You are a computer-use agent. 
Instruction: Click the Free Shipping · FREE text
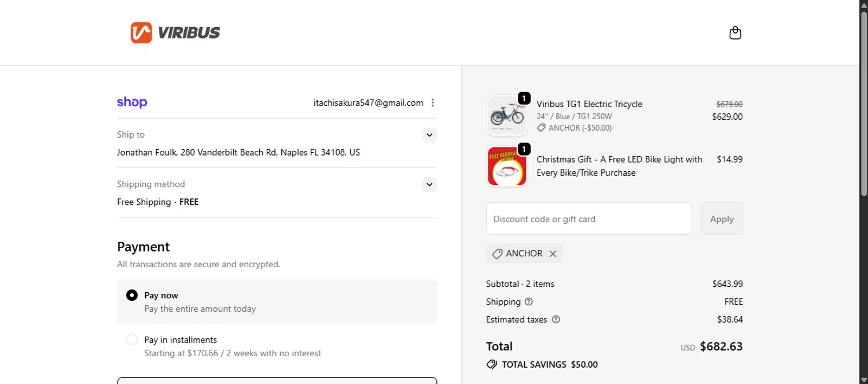(x=157, y=202)
